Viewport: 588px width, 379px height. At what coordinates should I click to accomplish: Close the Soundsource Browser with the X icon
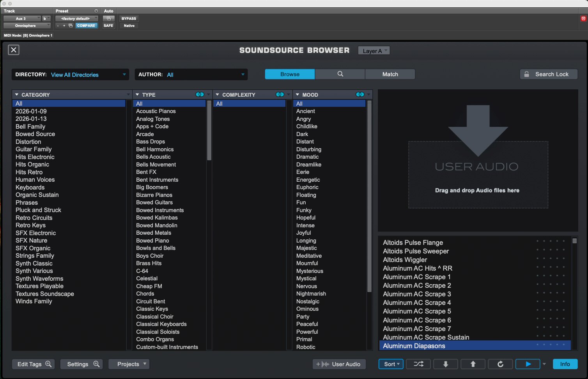14,50
